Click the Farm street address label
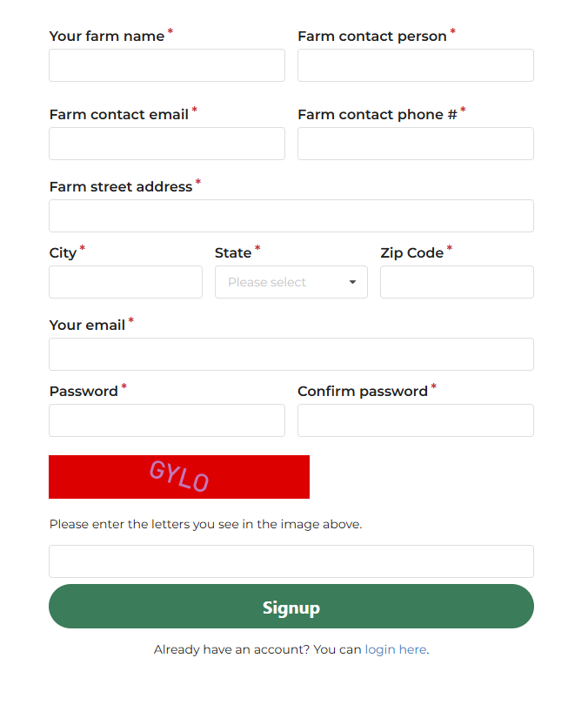 click(121, 187)
